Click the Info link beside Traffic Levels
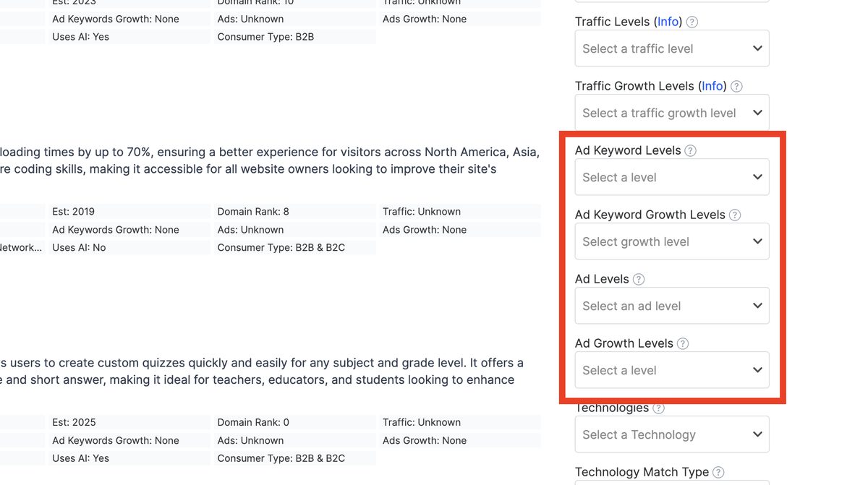The width and height of the screenshot is (868, 485). [x=668, y=22]
